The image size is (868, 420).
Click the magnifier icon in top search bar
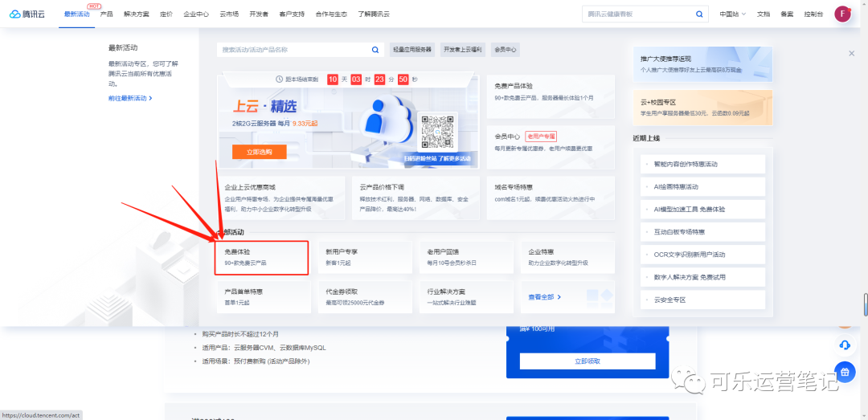tap(699, 14)
